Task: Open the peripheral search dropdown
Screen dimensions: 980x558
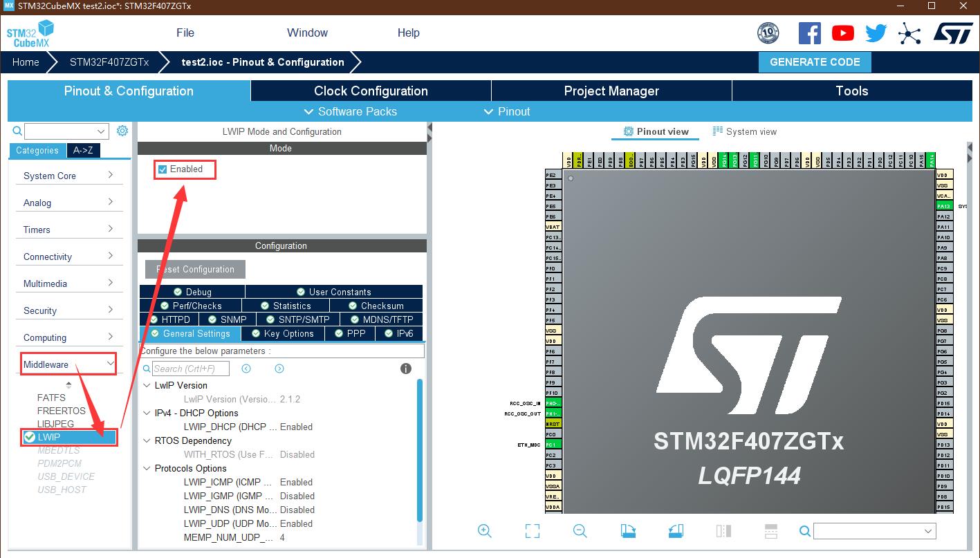Action: [x=102, y=131]
